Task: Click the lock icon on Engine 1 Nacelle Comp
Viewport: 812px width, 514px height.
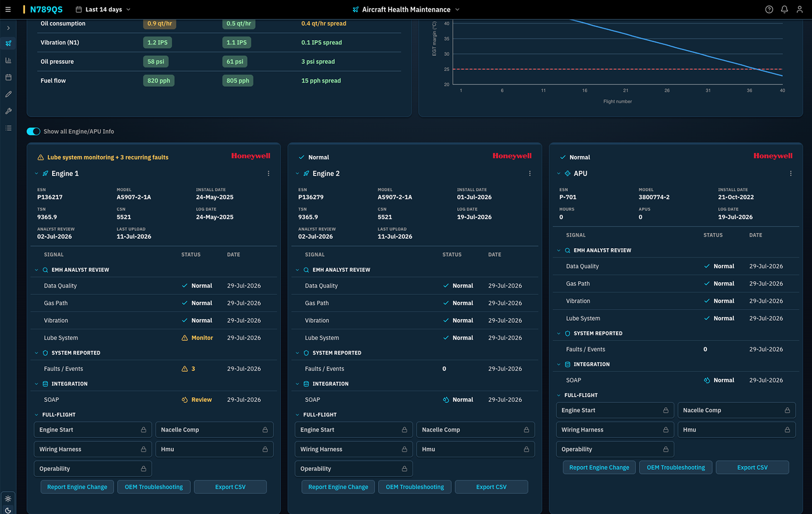Action: (x=265, y=430)
